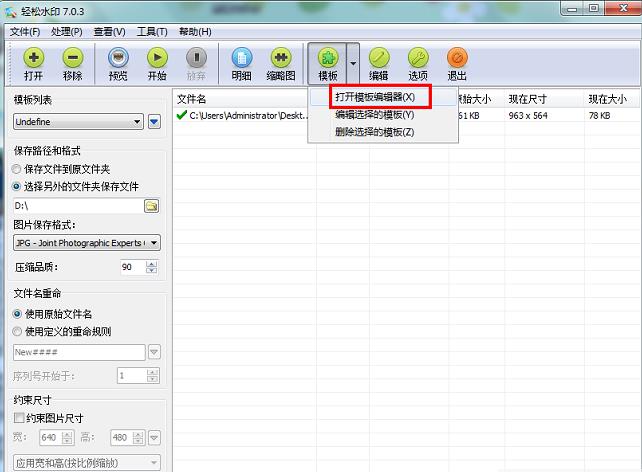Click the 预览 (Preview) toolbar icon
Image resolution: width=642 pixels, height=472 pixels.
click(117, 64)
